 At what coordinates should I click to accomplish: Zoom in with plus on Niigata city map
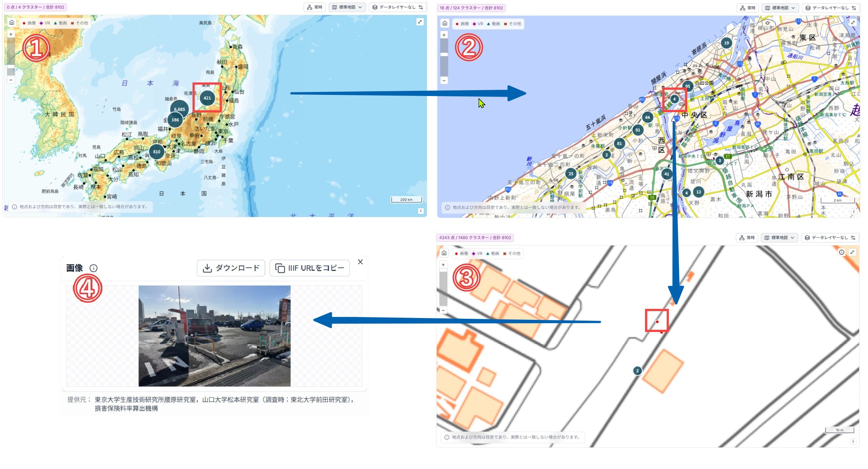click(444, 35)
